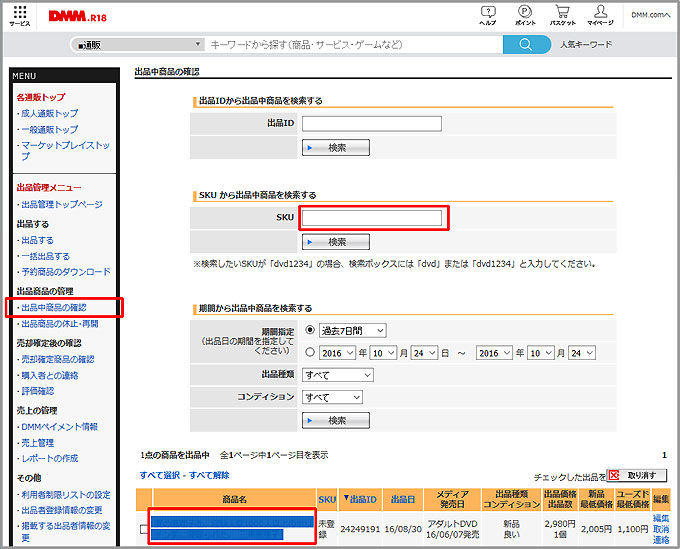The image size is (680, 549).
Task: Select the 過去7日間 radio button
Action: point(310,330)
